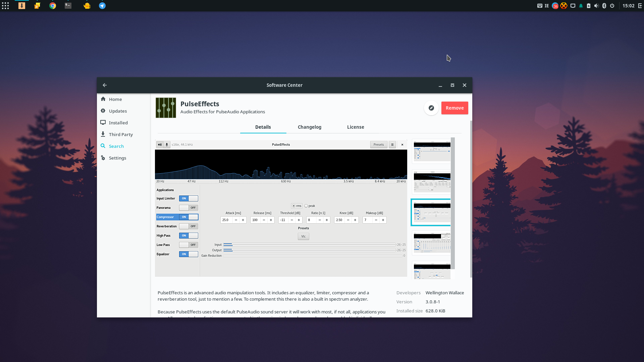Open tray app with 36 badge
644x362 pixels.
click(555, 6)
